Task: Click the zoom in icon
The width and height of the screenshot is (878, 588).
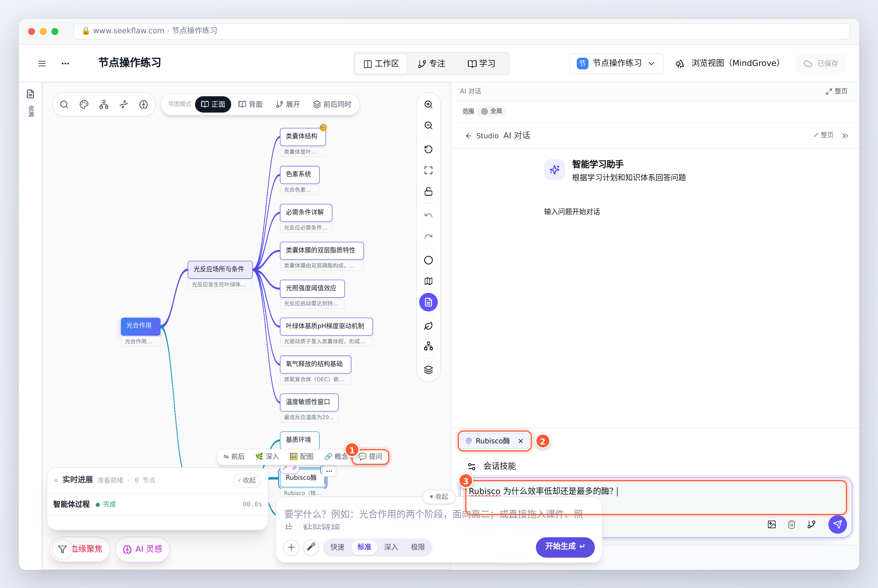Action: pos(428,104)
